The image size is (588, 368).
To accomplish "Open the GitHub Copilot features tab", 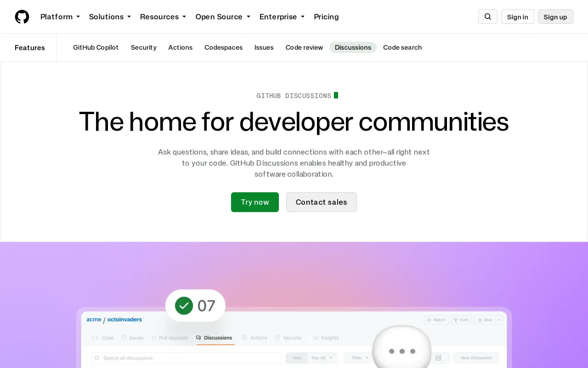I will (x=96, y=47).
